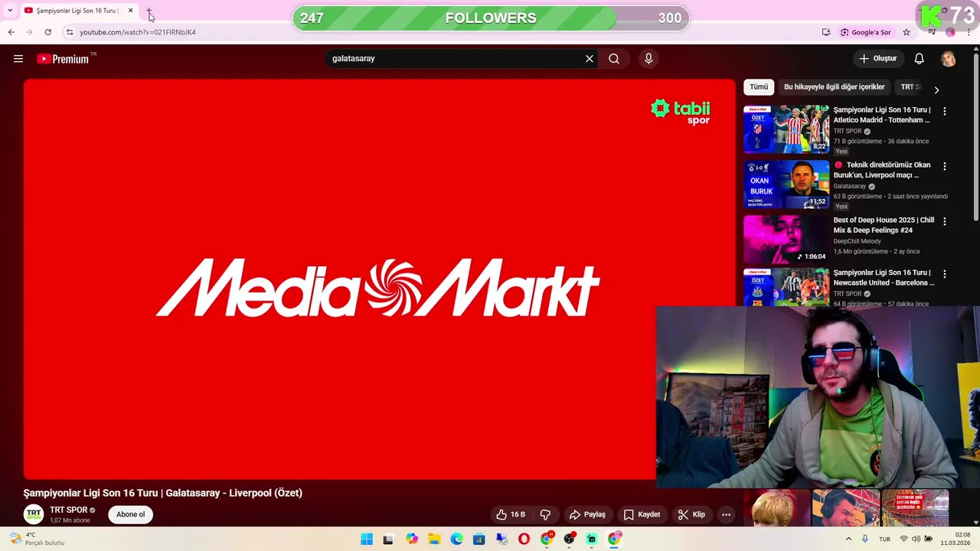Viewport: 980px width, 551px height.
Task: Open the Galatasaray channel name in sidebar
Action: pos(850,186)
